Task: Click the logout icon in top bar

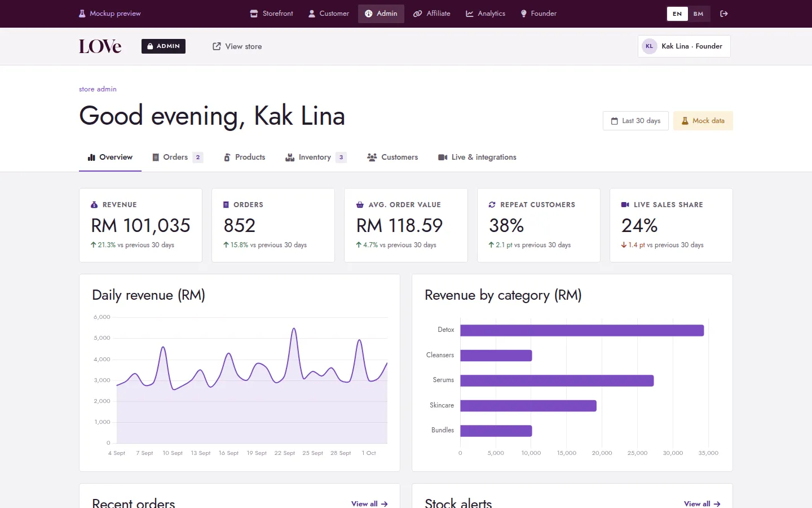Action: [x=724, y=14]
